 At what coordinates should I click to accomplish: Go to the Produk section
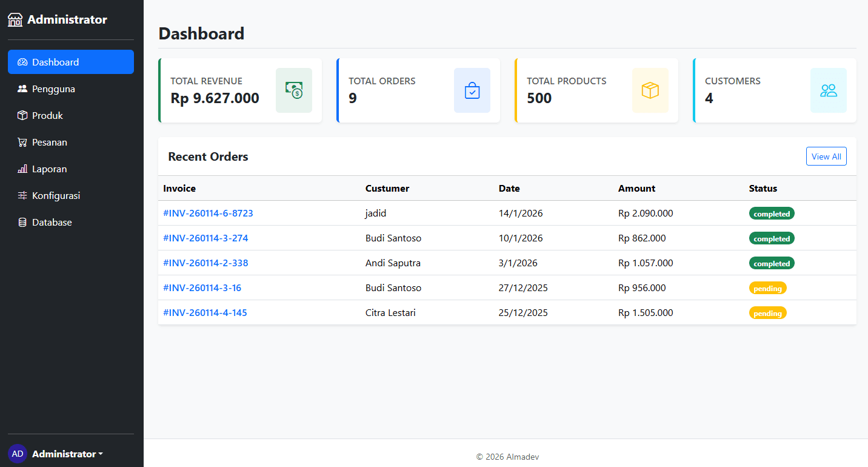(47, 116)
